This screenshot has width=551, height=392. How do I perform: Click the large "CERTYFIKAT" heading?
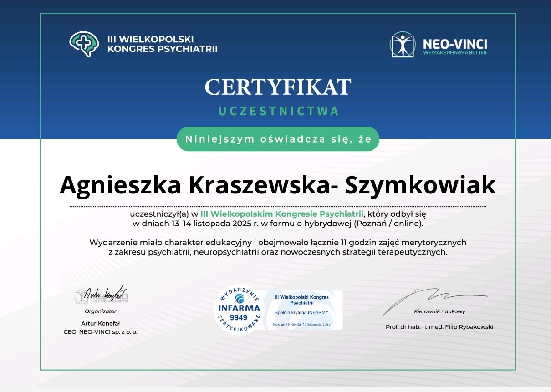tap(278, 87)
